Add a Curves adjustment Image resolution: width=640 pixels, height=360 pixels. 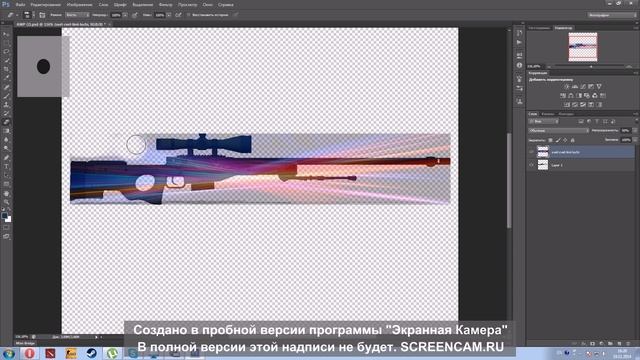point(583,87)
